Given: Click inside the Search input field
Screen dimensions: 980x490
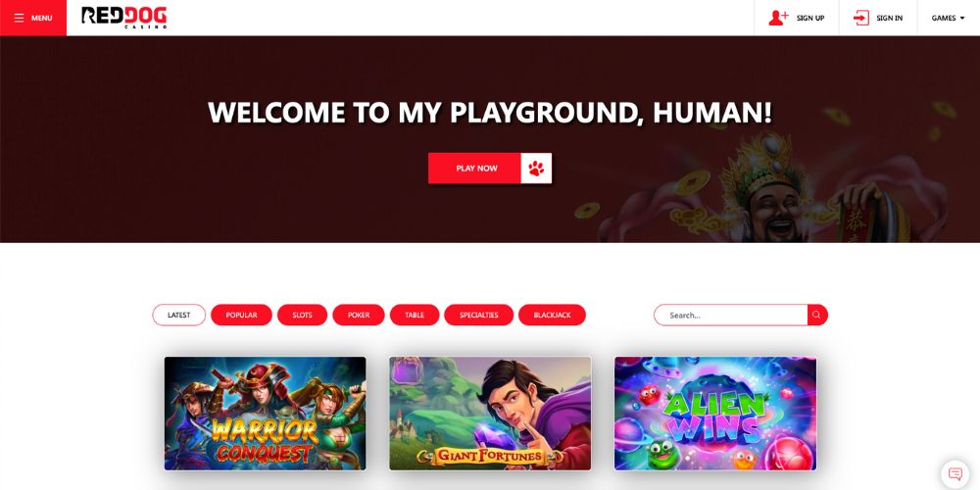Looking at the screenshot, I should (x=731, y=315).
